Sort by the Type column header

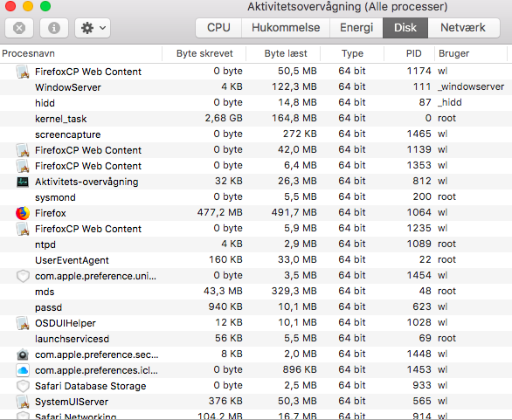[352, 53]
